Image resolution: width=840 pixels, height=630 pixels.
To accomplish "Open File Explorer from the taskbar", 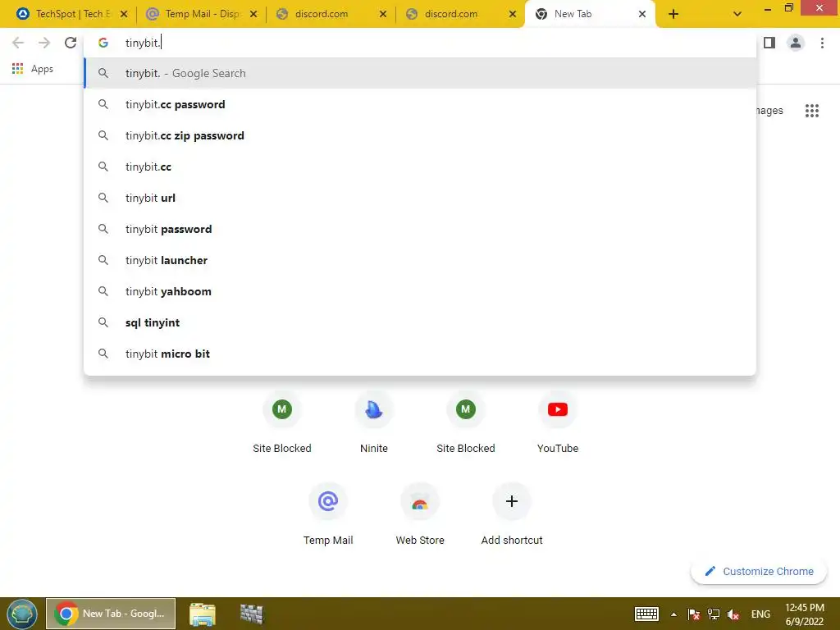I will [202, 614].
